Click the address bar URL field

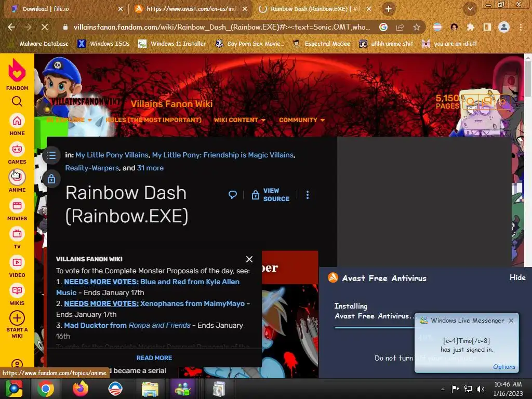(221, 27)
